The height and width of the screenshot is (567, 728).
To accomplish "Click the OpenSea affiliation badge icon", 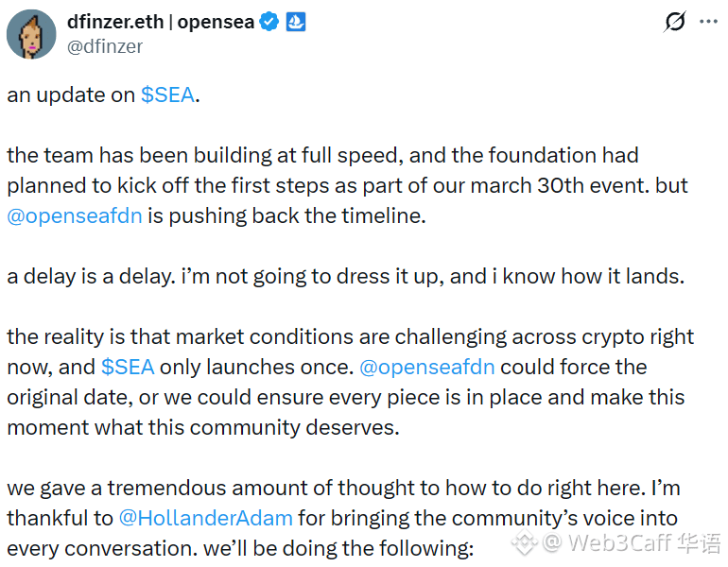I will click(294, 22).
